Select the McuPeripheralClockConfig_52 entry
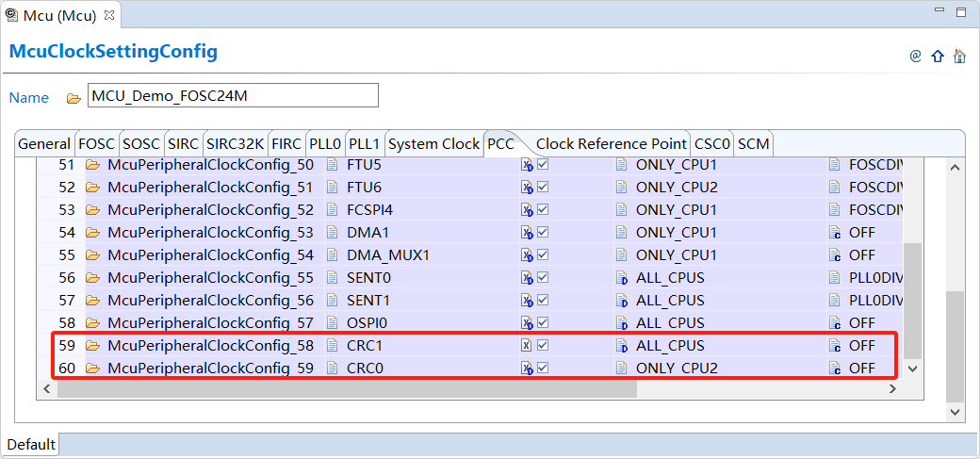Viewport: 980px width, 459px height. click(x=210, y=210)
